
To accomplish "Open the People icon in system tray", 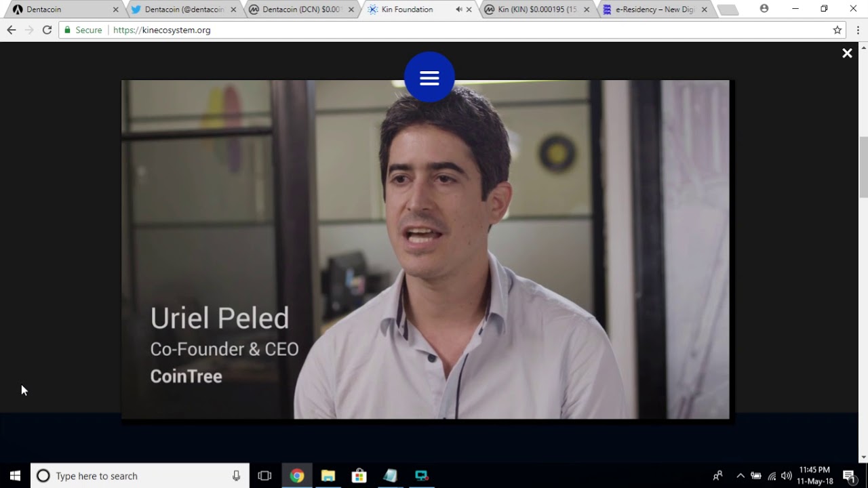I will [x=717, y=476].
